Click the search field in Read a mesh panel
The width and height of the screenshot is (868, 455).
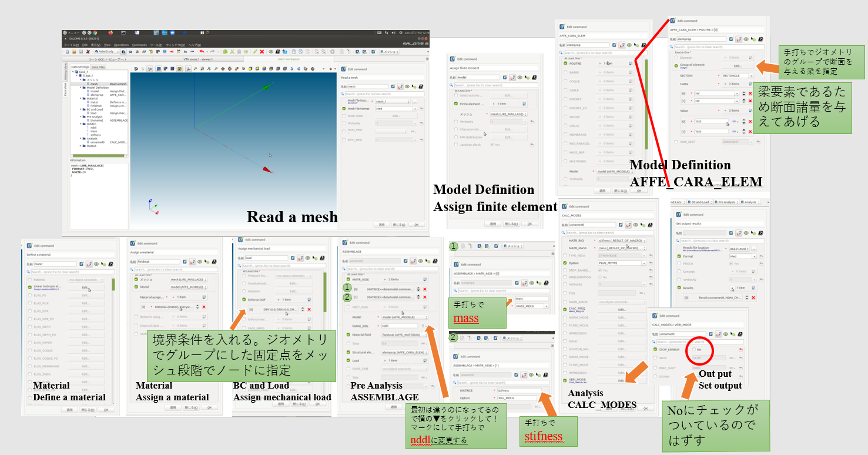[x=385, y=94]
